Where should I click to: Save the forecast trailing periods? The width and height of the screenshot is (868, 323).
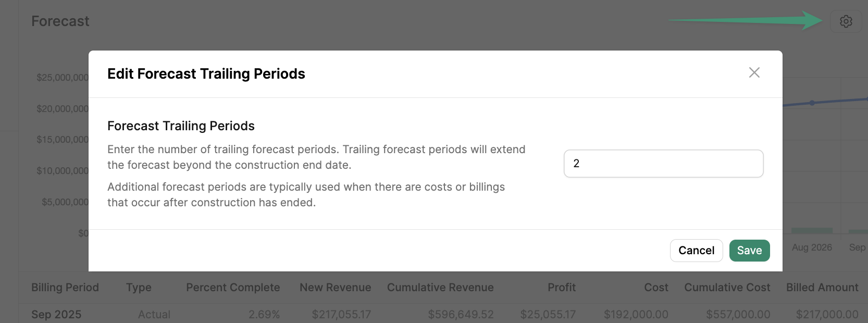click(749, 251)
